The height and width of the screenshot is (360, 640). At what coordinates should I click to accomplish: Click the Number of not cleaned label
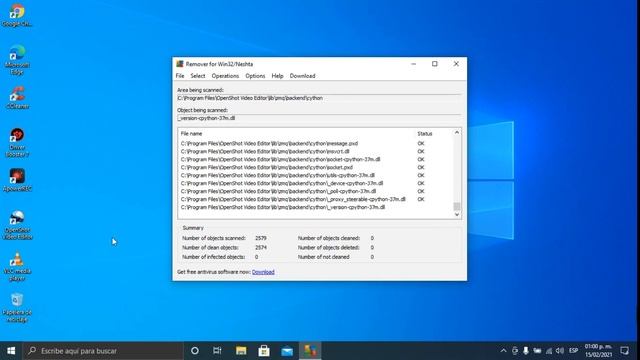(323, 257)
